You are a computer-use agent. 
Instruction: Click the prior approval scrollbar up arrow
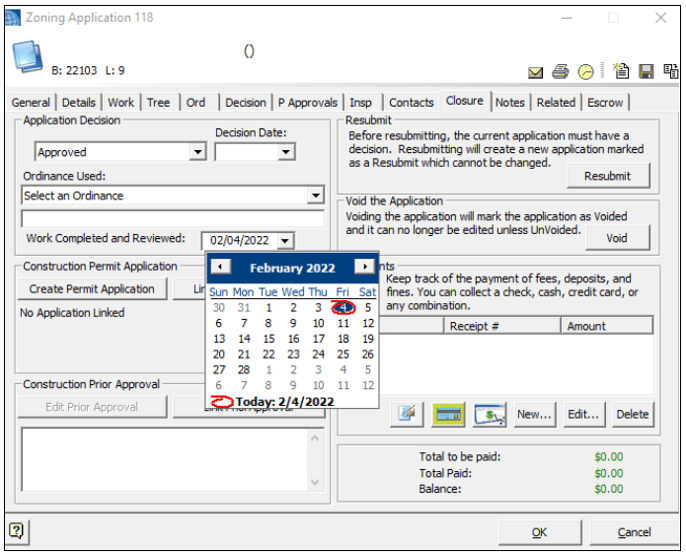[315, 438]
